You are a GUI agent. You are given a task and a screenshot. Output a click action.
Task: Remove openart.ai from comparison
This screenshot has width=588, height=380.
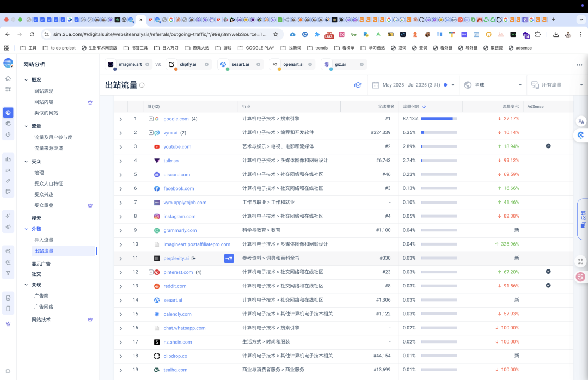coord(310,65)
